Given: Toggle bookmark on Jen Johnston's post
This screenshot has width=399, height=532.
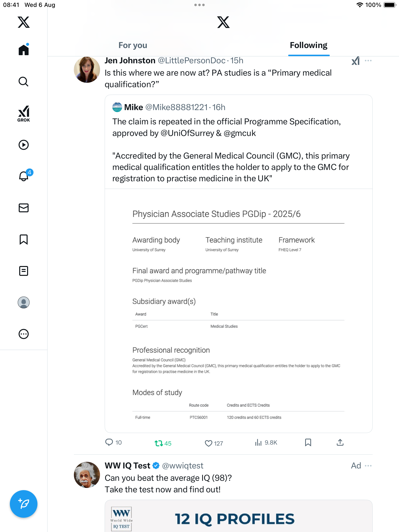Looking at the screenshot, I should (308, 443).
